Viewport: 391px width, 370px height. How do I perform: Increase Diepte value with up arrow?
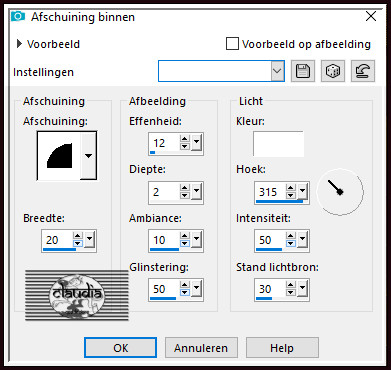[185, 188]
